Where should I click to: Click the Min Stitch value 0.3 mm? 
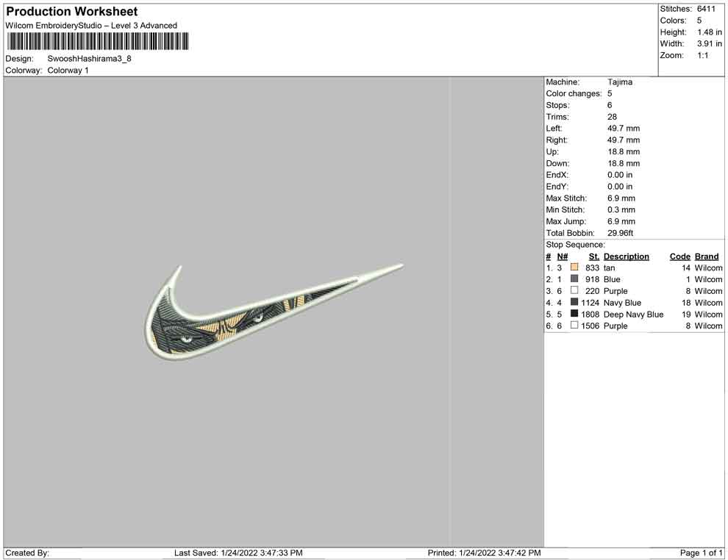coord(621,209)
